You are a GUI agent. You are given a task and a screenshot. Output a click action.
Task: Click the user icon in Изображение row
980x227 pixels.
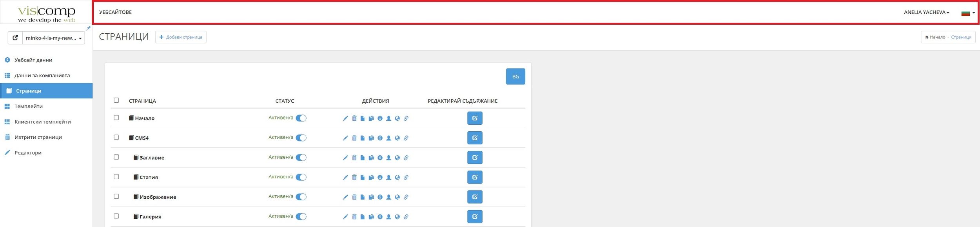[x=388, y=197]
